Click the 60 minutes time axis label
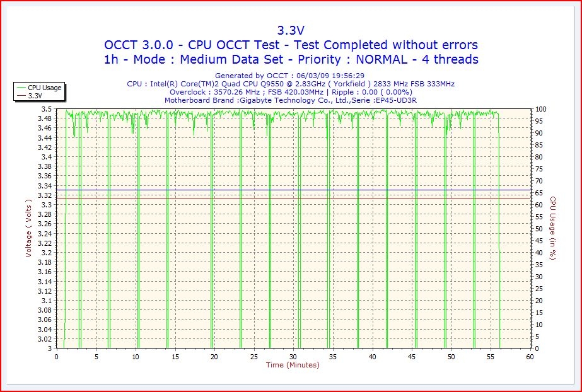The image size is (582, 392). pyautogui.click(x=530, y=357)
